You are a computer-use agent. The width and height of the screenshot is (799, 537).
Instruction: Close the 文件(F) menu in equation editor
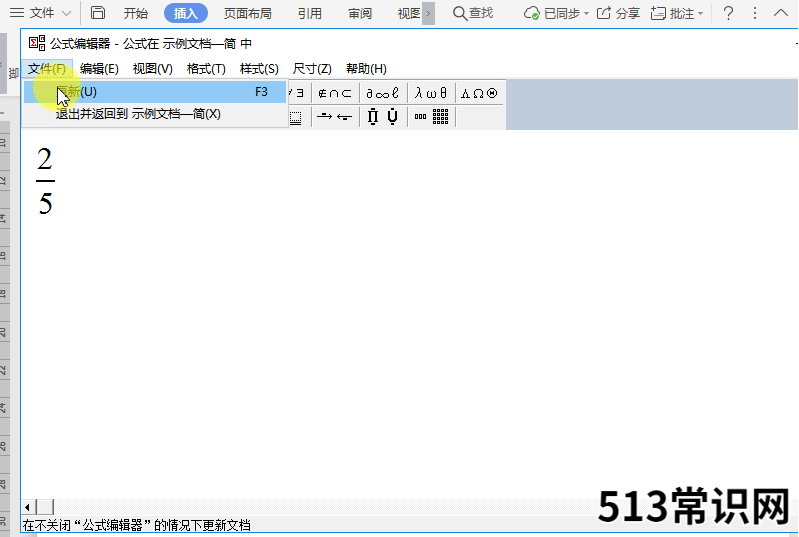tap(47, 68)
